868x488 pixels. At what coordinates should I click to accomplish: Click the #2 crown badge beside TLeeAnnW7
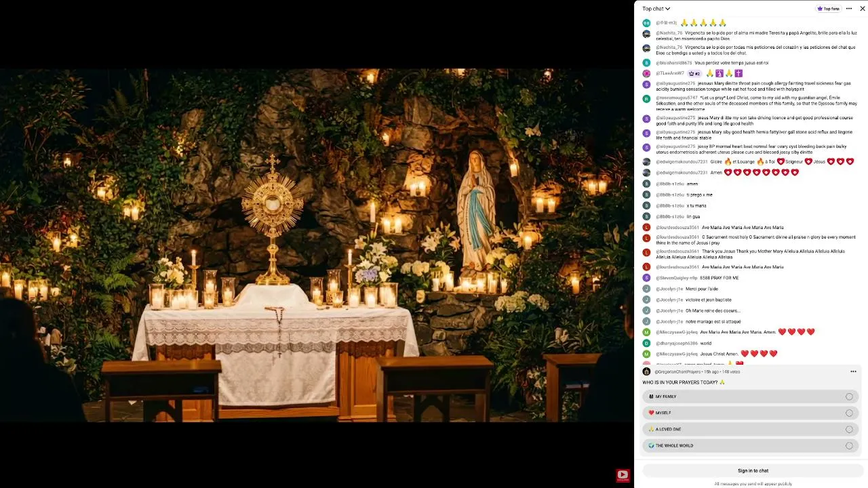coord(694,73)
